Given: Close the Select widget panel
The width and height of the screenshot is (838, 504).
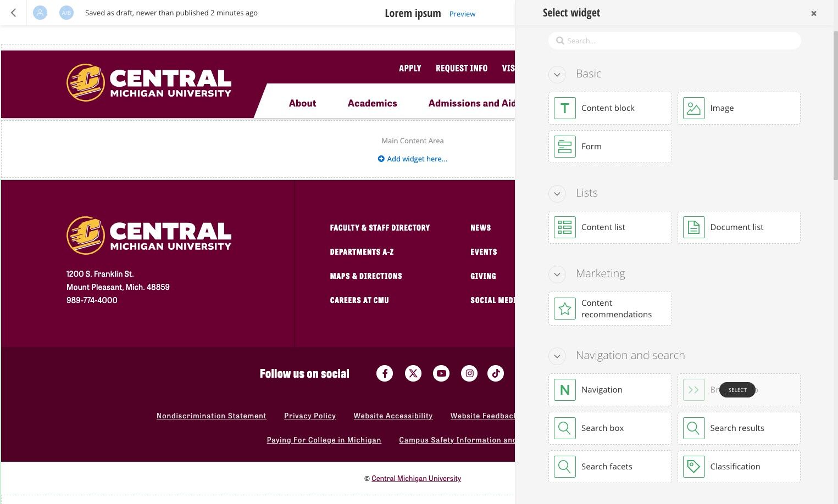Looking at the screenshot, I should coord(814,13).
